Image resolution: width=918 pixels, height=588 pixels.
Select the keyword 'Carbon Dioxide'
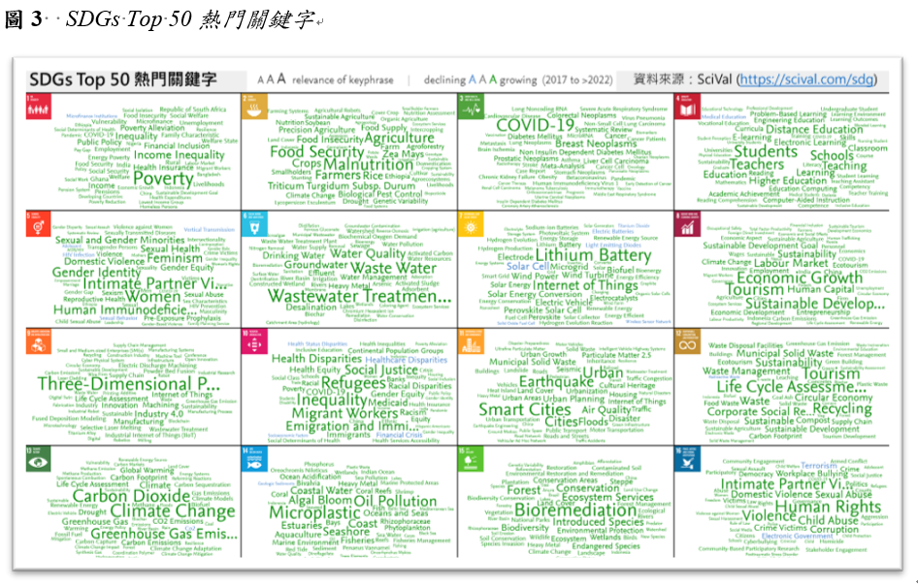click(131, 496)
